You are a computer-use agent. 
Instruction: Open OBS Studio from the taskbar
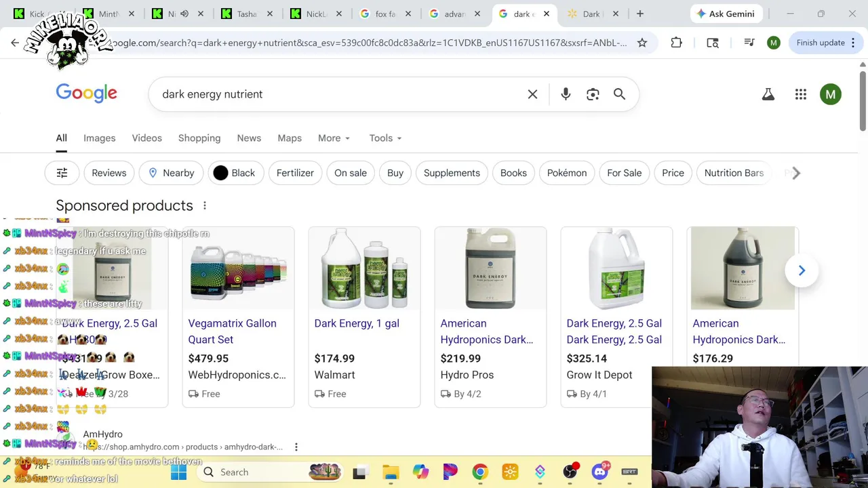tap(570, 472)
